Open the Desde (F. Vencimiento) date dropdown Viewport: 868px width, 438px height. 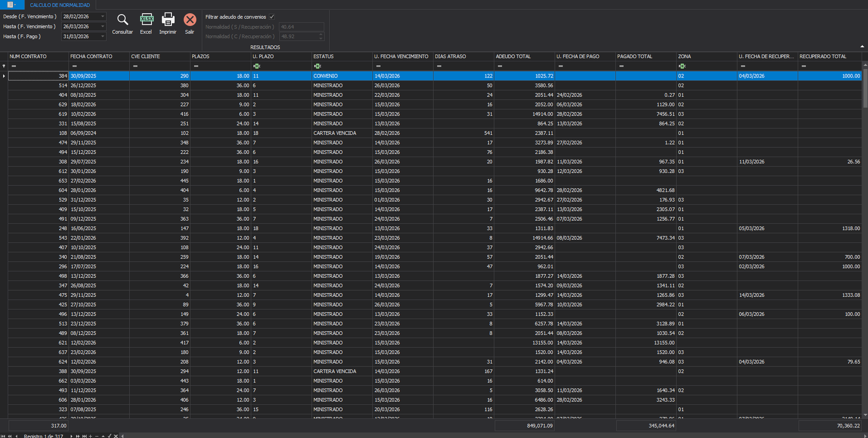point(103,17)
